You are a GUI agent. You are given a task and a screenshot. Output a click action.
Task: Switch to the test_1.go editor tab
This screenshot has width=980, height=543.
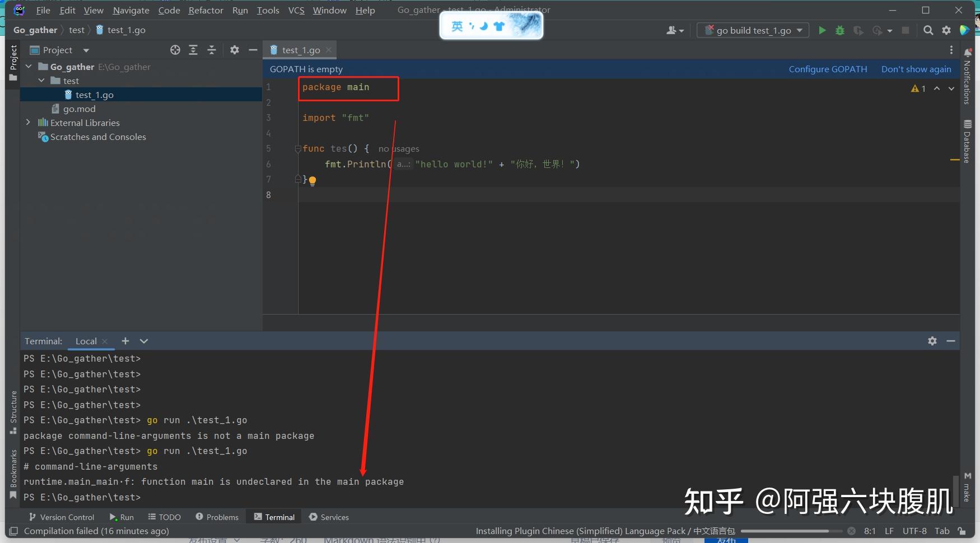301,50
